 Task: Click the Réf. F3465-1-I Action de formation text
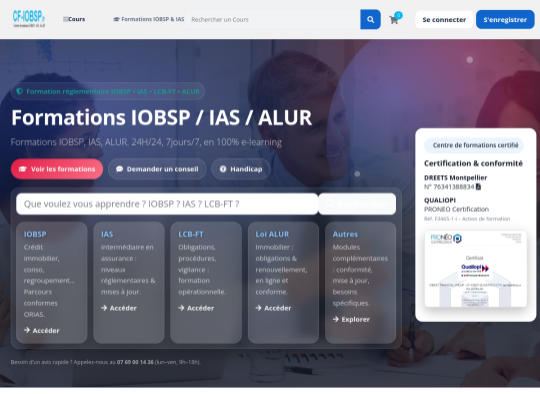[x=467, y=219]
